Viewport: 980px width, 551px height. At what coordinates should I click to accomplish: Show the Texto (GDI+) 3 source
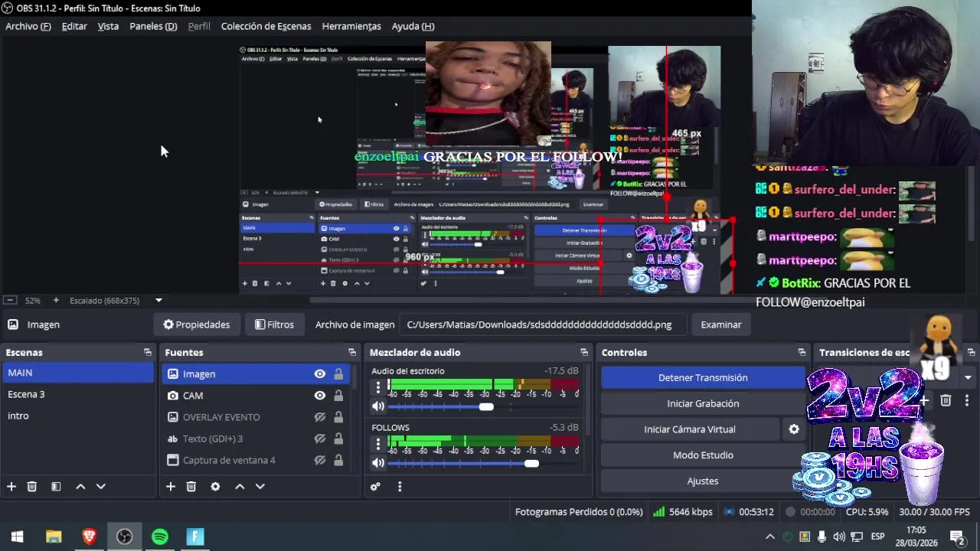click(320, 439)
